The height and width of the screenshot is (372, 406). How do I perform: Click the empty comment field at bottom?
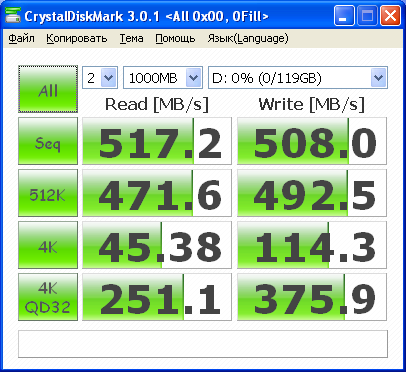(x=203, y=344)
